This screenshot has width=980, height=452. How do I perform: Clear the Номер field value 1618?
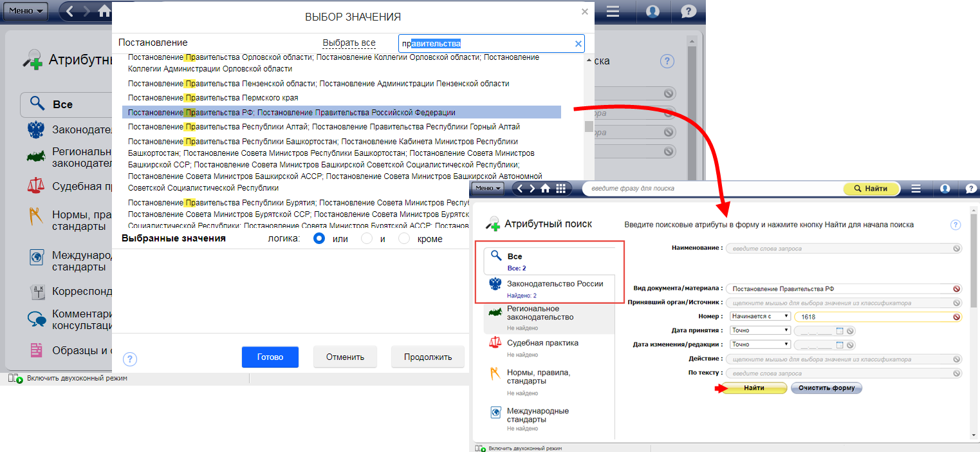pyautogui.click(x=956, y=317)
